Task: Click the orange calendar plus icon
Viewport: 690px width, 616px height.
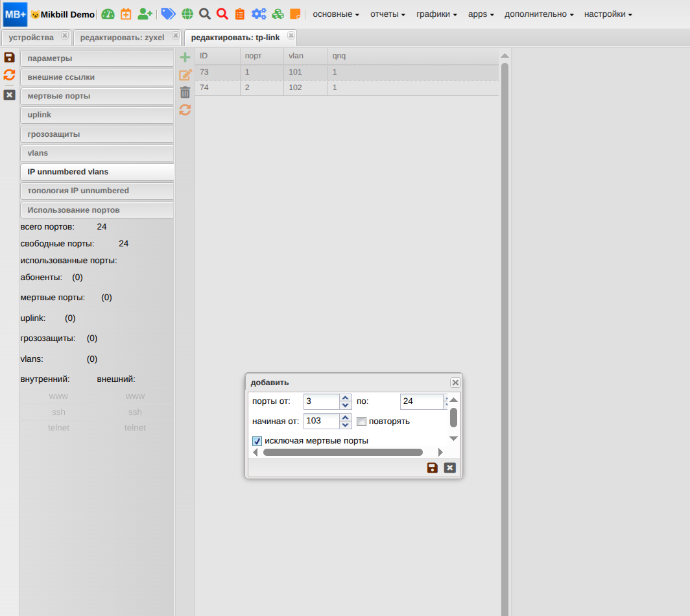Action: click(x=126, y=14)
